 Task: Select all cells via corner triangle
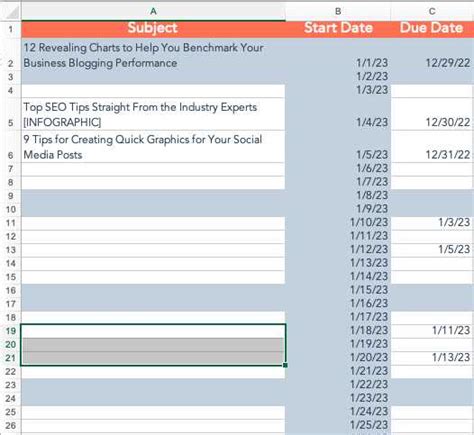pos(11,12)
